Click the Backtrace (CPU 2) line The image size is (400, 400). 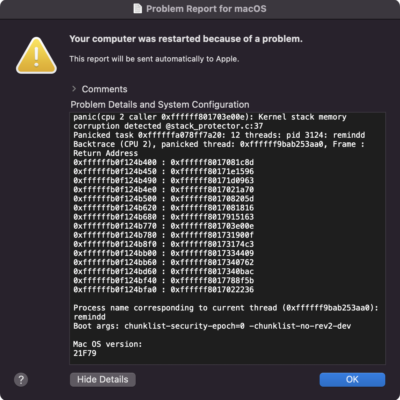coord(219,144)
